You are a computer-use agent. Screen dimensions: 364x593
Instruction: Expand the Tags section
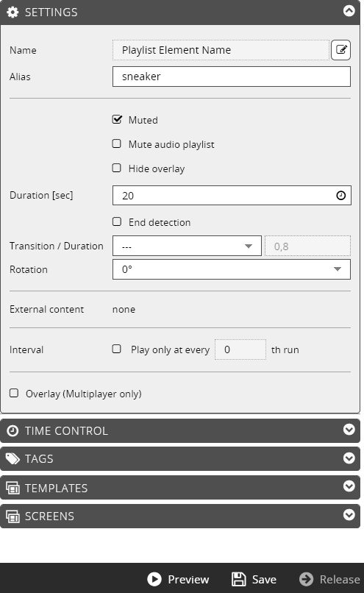[349, 458]
